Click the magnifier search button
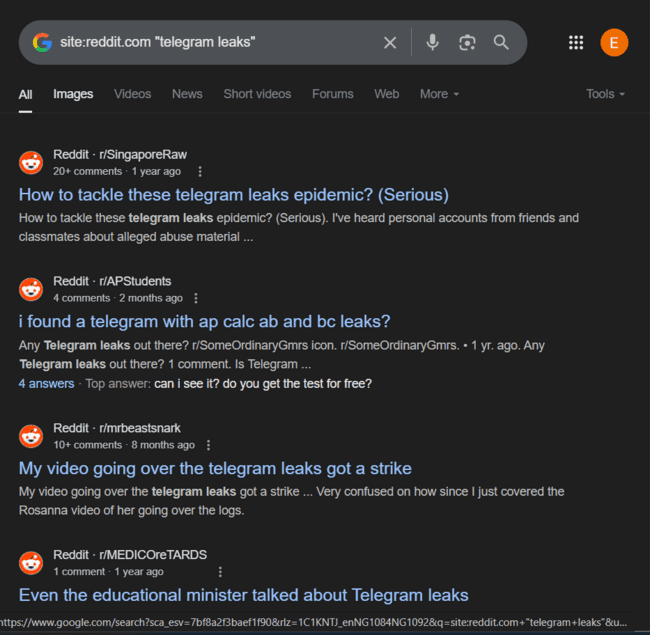 pyautogui.click(x=501, y=42)
